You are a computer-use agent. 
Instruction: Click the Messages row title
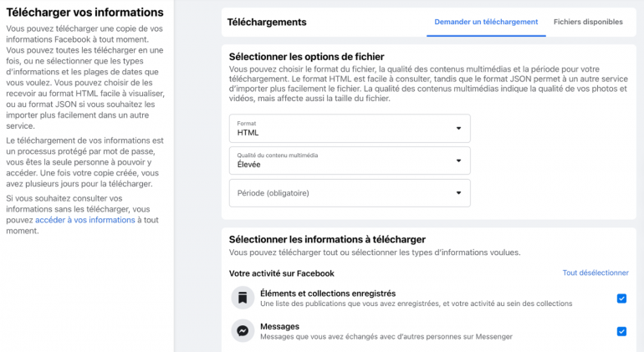pos(279,326)
